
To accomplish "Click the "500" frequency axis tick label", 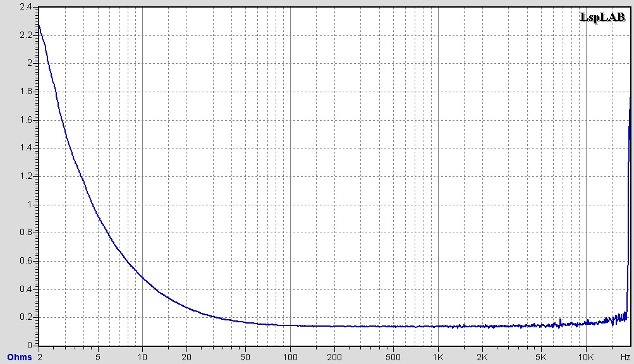I will coord(393,357).
